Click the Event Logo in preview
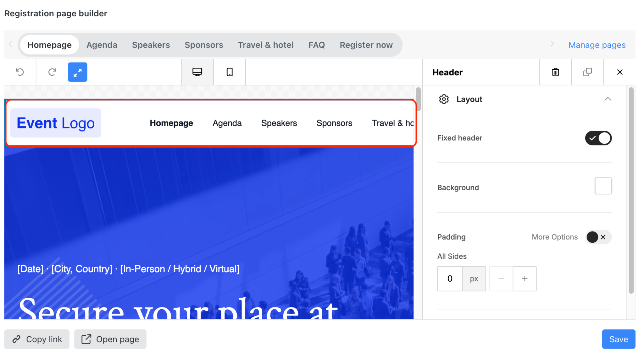The width and height of the screenshot is (644, 358). pyautogui.click(x=56, y=123)
